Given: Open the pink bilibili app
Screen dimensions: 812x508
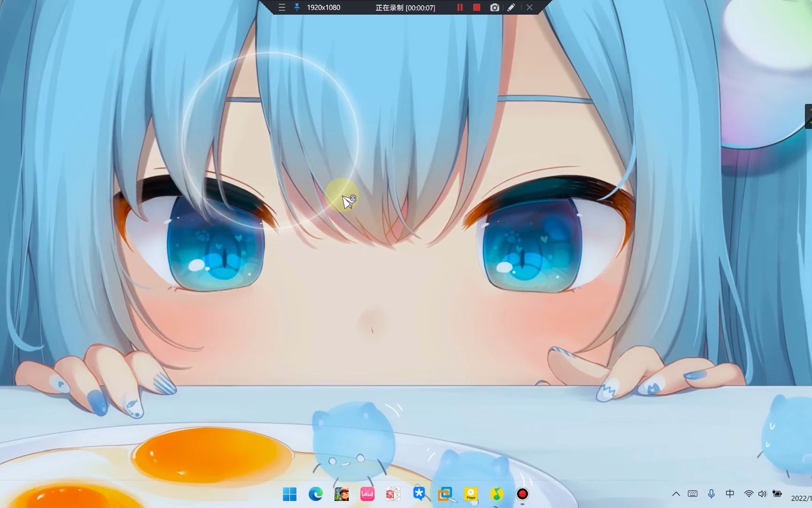Looking at the screenshot, I should (367, 494).
